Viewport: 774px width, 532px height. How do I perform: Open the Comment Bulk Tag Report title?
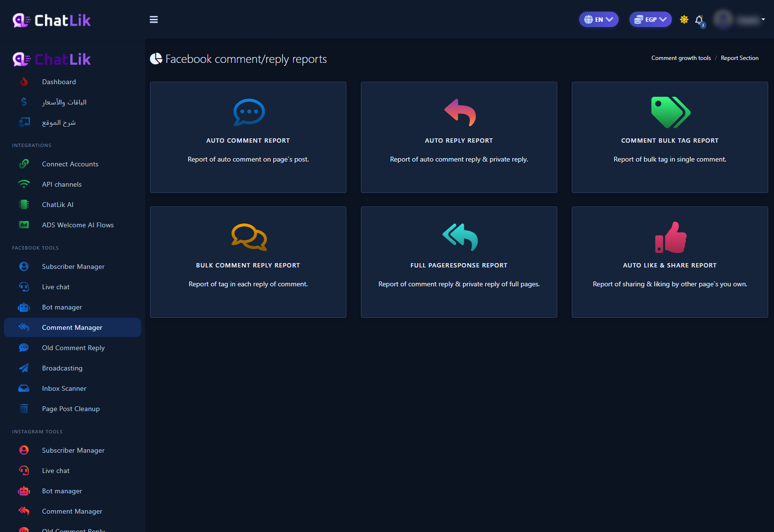pos(670,141)
